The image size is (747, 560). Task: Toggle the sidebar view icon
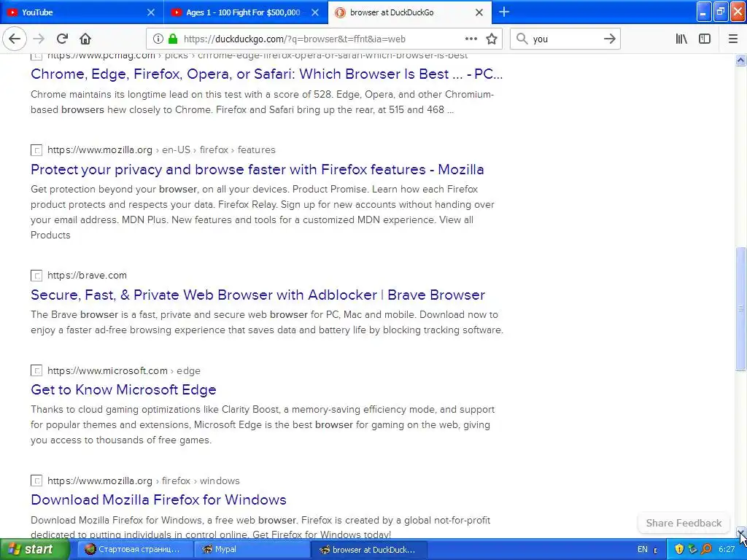point(705,39)
